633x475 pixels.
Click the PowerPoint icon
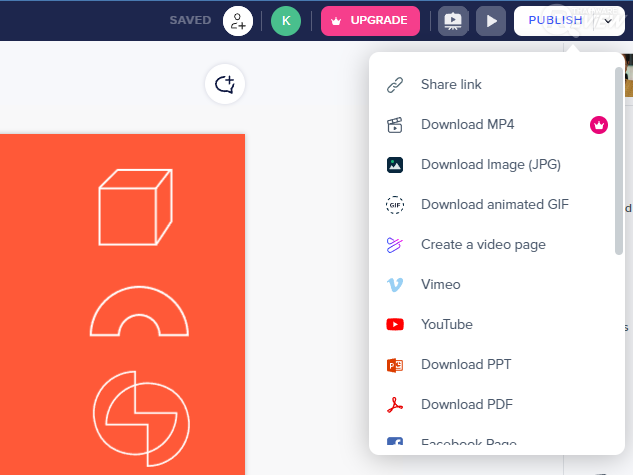tap(395, 365)
